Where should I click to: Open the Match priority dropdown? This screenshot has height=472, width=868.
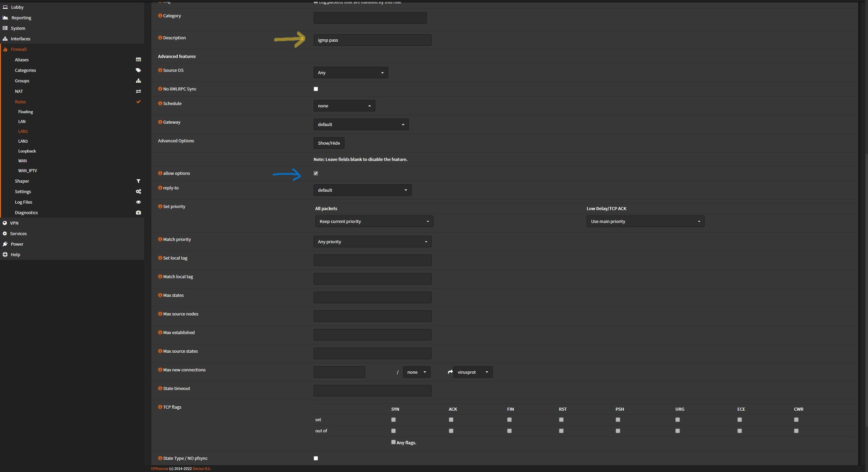[x=372, y=242]
